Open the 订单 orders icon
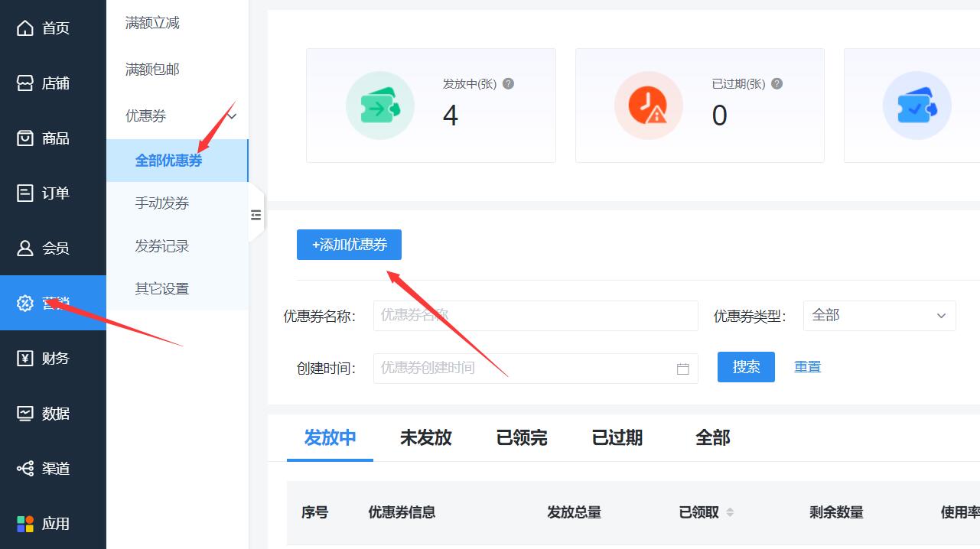Screen dimensions: 980x549 point(25,193)
